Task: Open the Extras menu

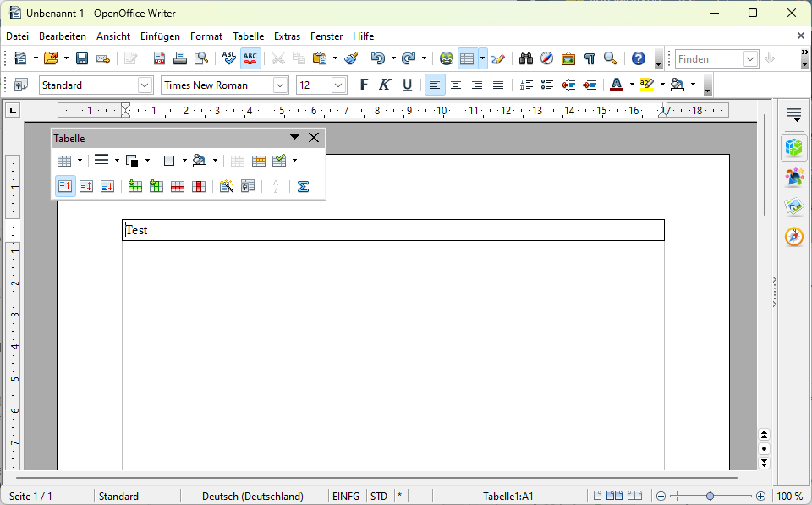Action: pyautogui.click(x=288, y=36)
